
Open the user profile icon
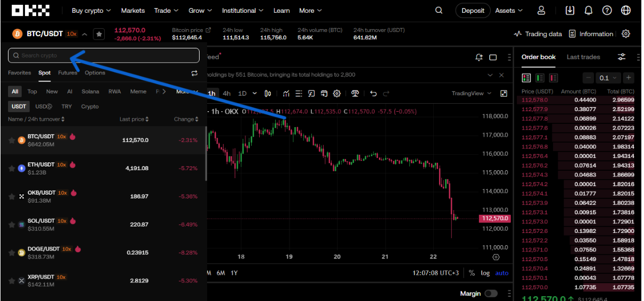click(x=541, y=10)
